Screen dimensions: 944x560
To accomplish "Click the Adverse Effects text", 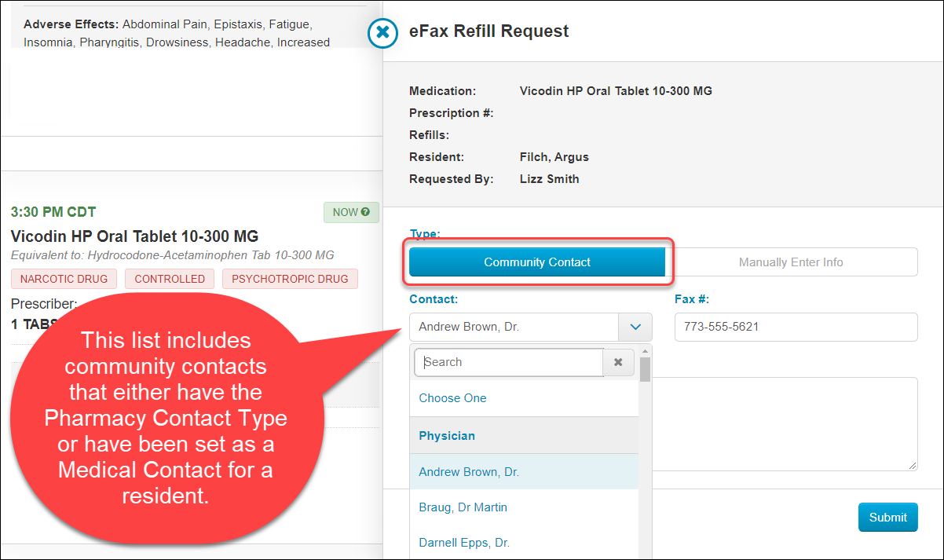I will tap(177, 34).
